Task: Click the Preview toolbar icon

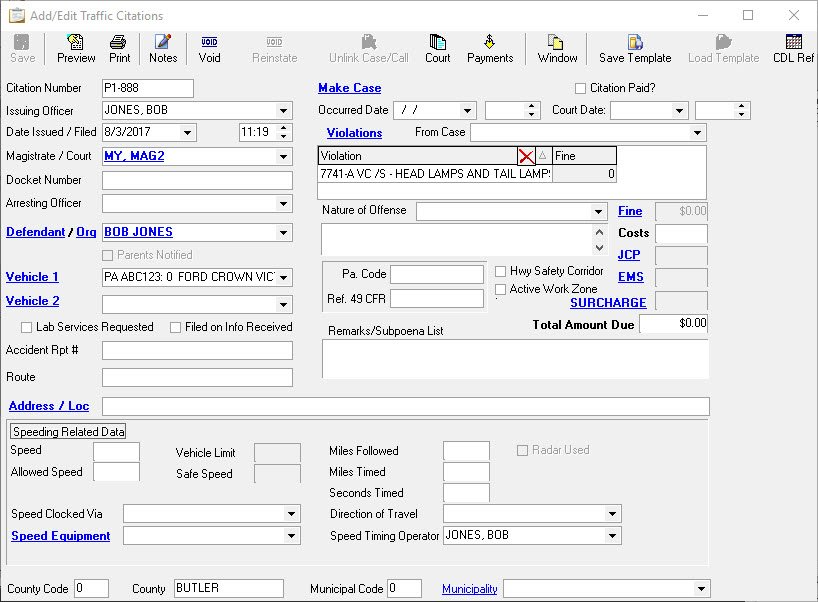Action: 76,48
